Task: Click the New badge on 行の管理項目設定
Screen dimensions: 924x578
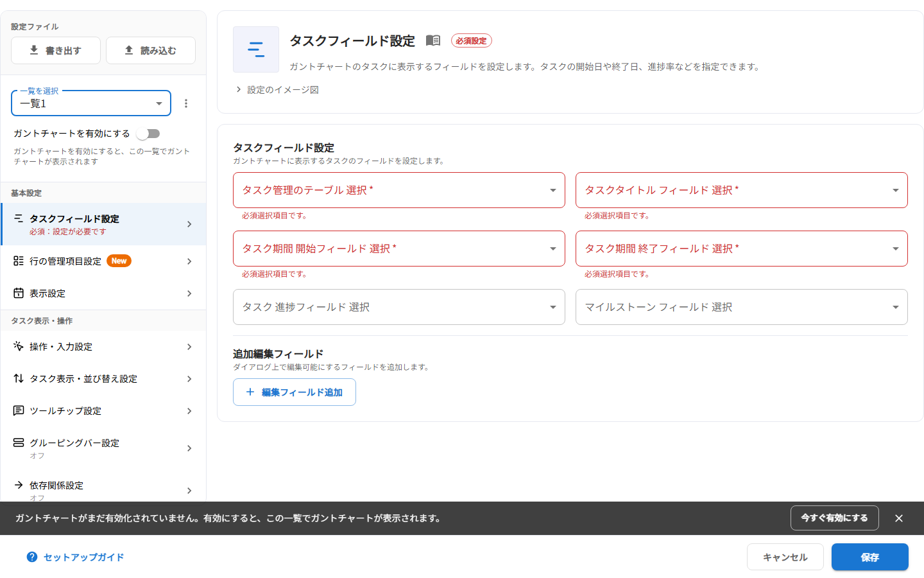Action: tap(119, 261)
